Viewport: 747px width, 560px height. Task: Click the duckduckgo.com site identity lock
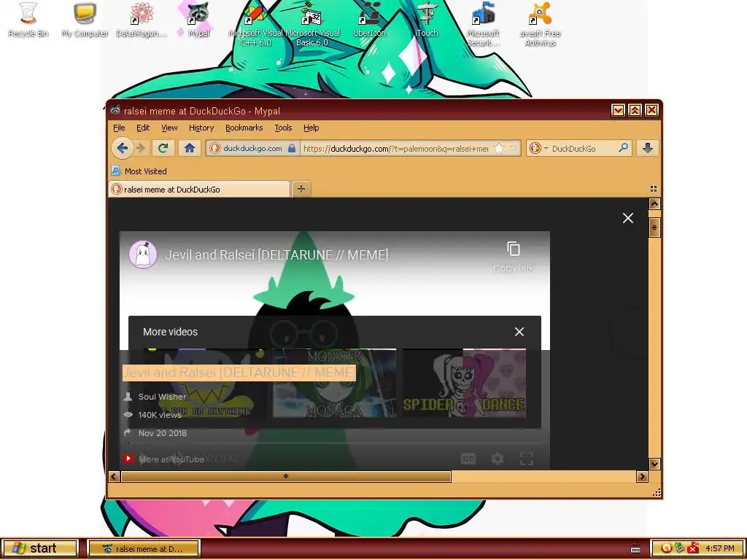coord(292,148)
